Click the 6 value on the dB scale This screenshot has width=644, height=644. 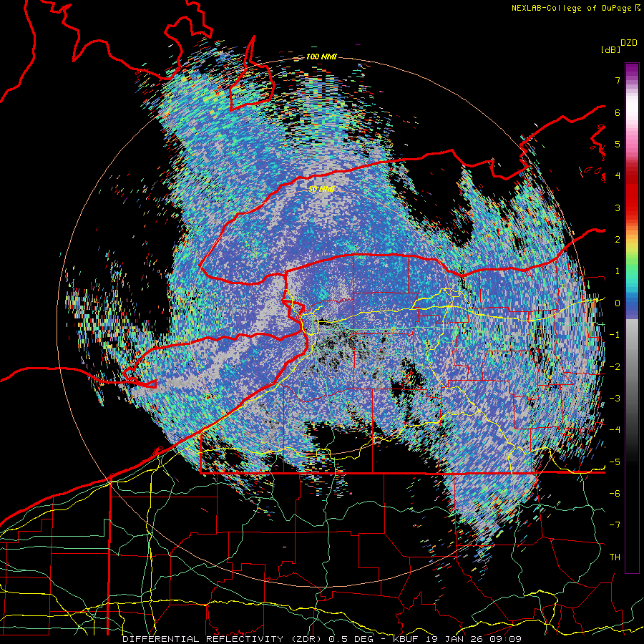point(618,112)
